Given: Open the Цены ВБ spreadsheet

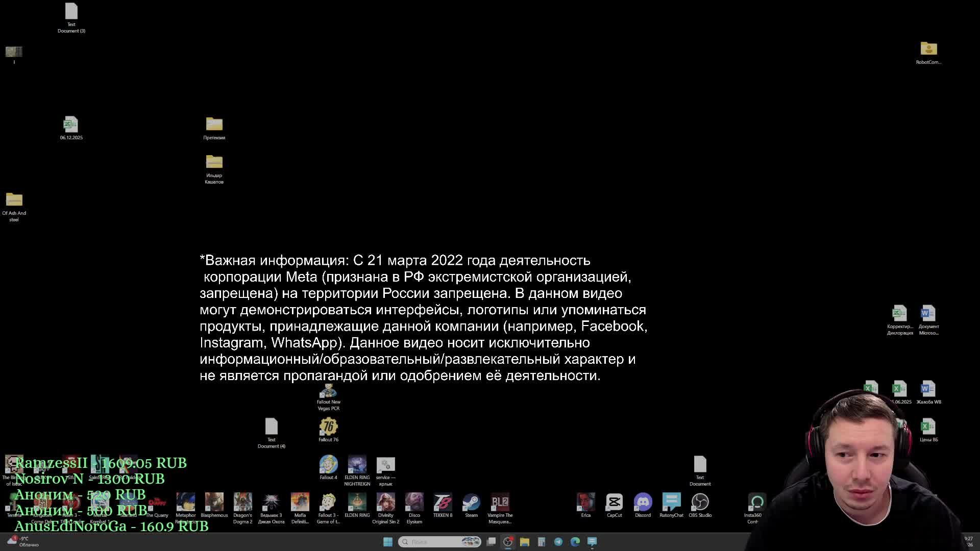Looking at the screenshot, I should click(x=928, y=428).
